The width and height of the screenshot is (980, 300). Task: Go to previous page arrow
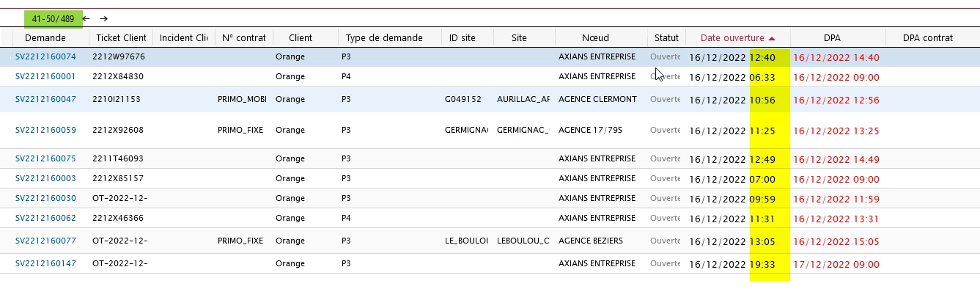coord(86,18)
